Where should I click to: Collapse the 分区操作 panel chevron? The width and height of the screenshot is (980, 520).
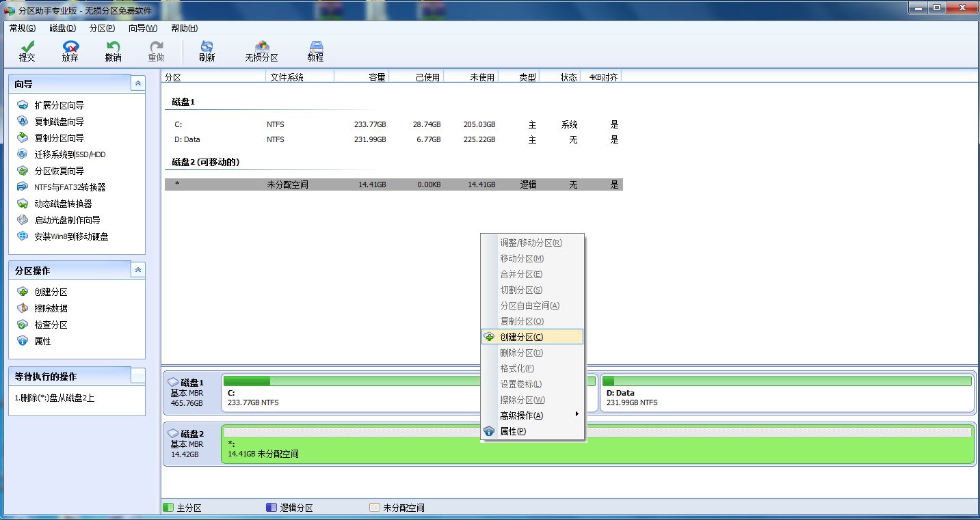(x=138, y=270)
